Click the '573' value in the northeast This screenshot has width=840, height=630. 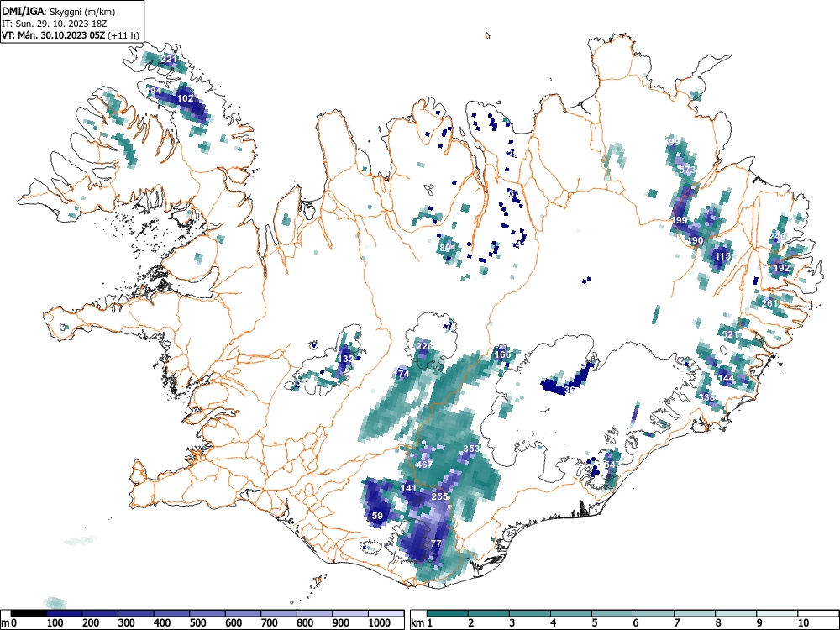coord(687,170)
